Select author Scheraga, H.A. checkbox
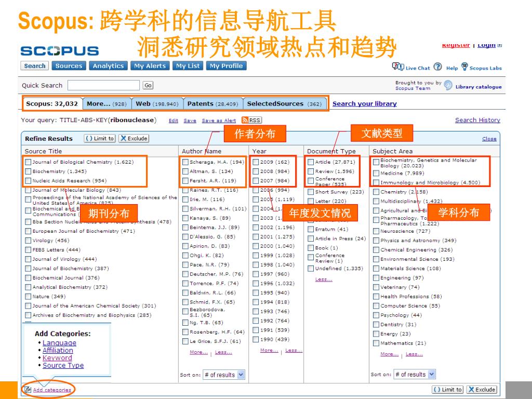This screenshot has width=532, height=399. coord(185,162)
